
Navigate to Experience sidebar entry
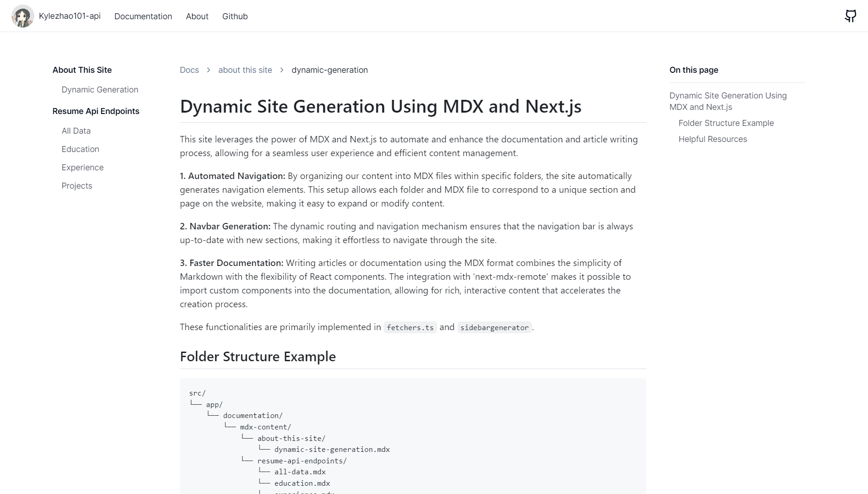click(x=82, y=168)
